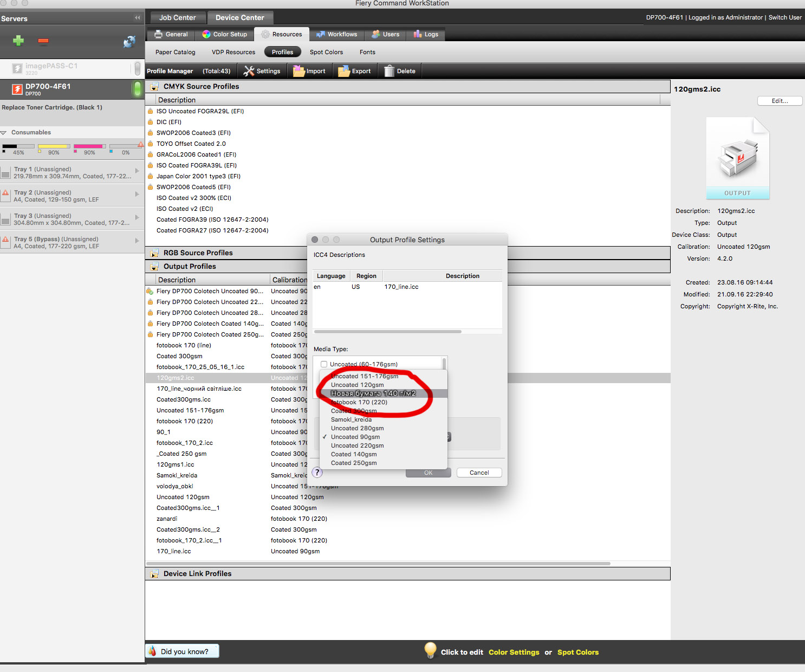Choose Samokl_kreida in the calibration list
This screenshot has height=672, width=805.
(x=383, y=419)
